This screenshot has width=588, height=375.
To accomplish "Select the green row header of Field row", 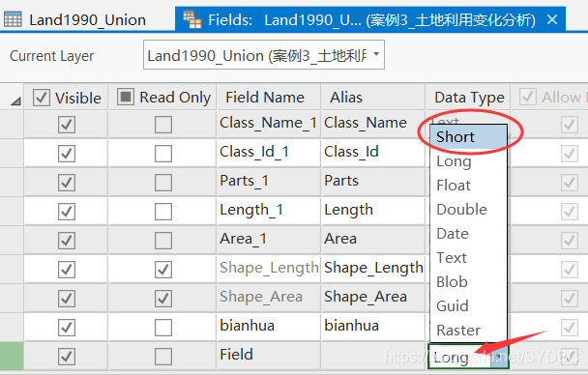I will 12,355.
